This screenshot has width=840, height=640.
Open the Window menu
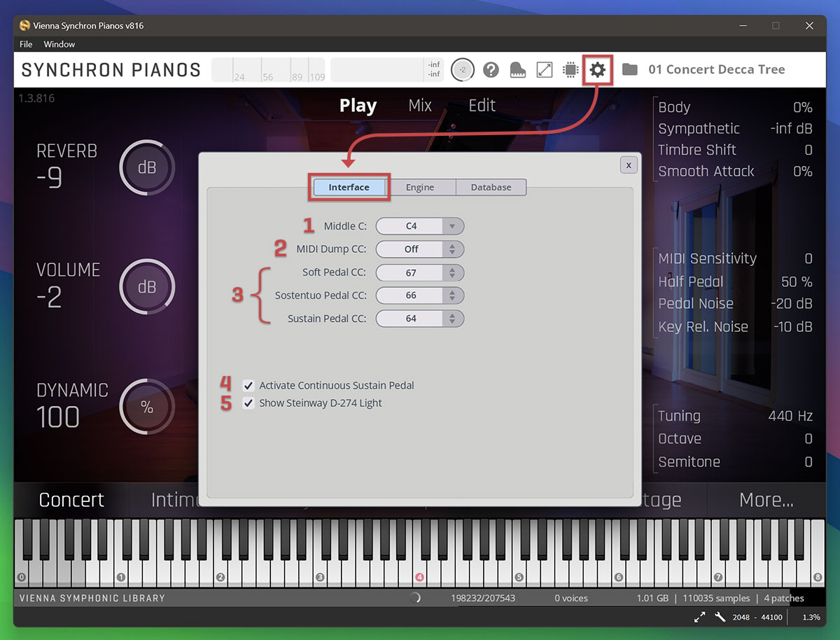(59, 44)
